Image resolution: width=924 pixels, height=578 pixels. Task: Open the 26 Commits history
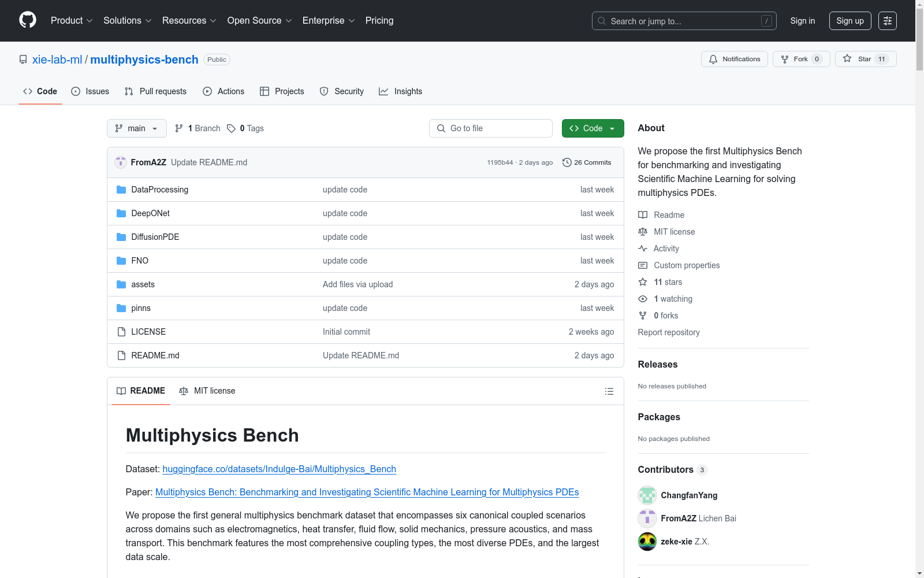coord(587,162)
